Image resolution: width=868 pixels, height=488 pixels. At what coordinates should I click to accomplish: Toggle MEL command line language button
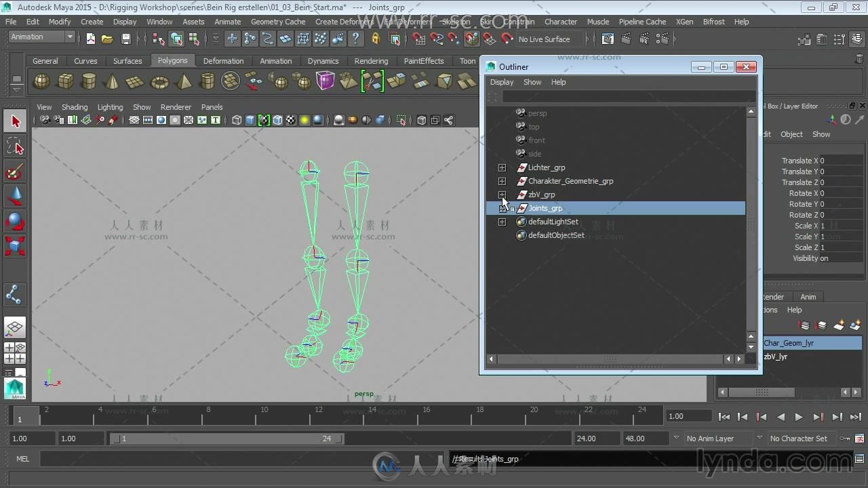coord(23,459)
